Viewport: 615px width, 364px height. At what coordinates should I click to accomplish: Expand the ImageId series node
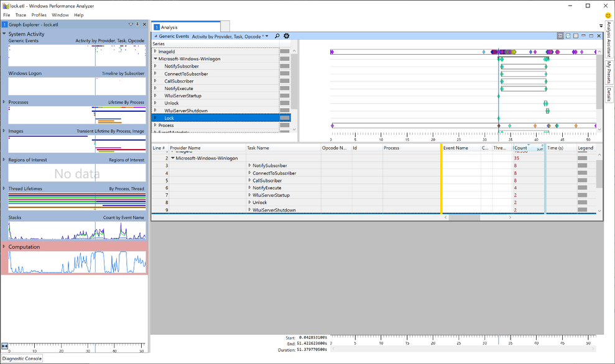[155, 52]
